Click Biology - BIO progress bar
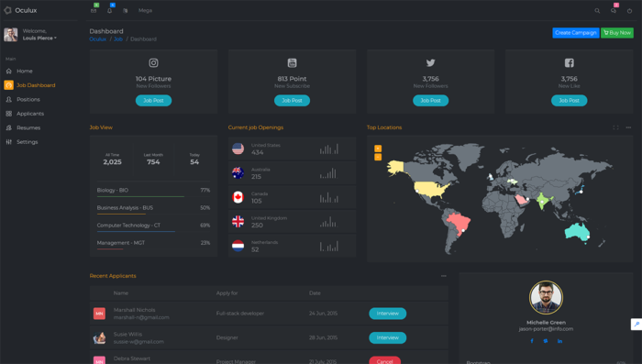This screenshot has height=364, width=642. (153, 197)
